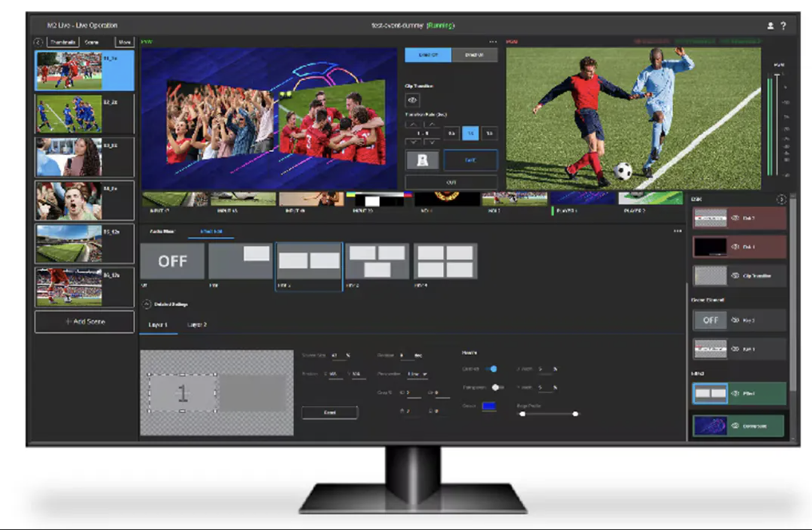Open the user account icon
Screen dimensions: 812x530
pos(771,26)
